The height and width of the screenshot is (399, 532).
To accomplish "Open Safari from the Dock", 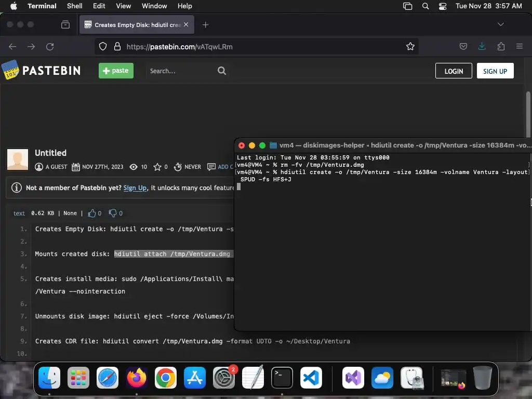I will 108,378.
